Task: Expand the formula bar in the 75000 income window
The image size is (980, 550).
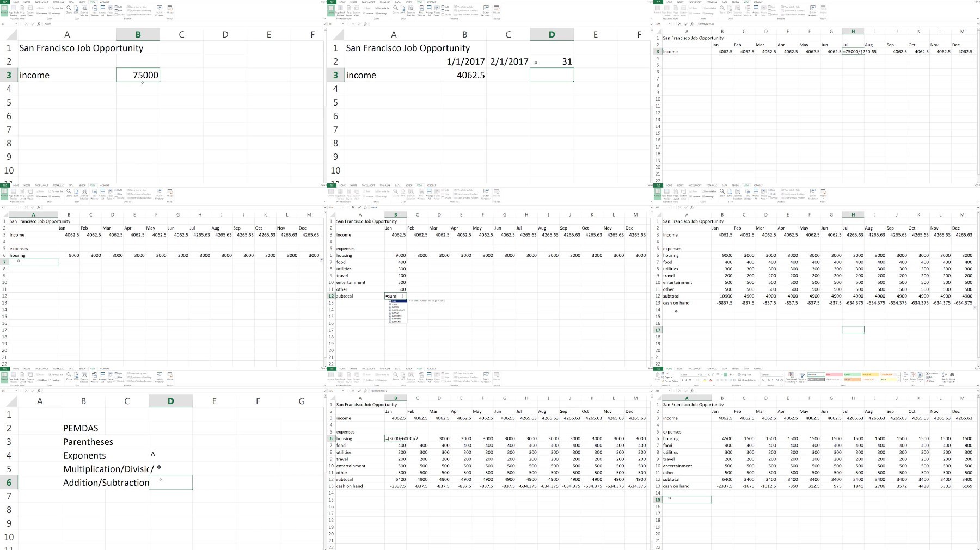Action: [324, 24]
